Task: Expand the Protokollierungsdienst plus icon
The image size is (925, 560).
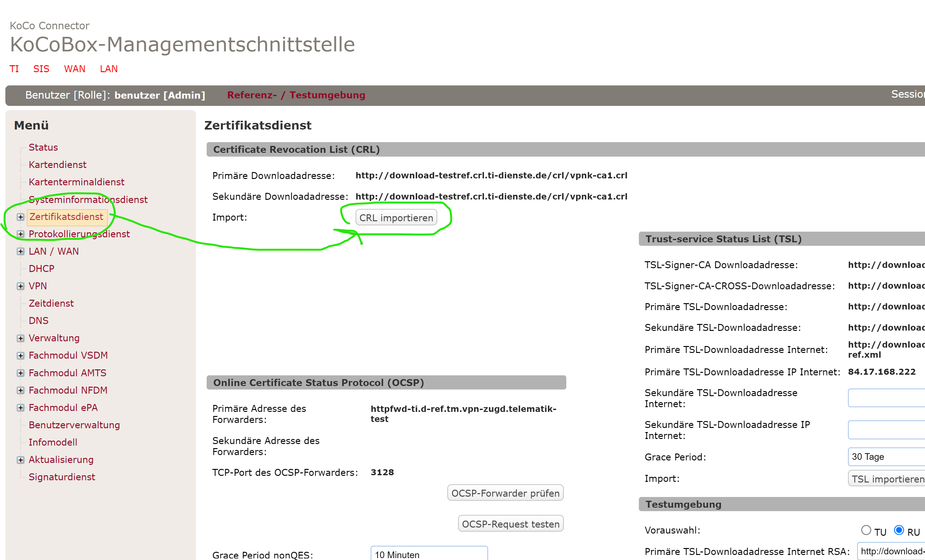Action: click(x=21, y=234)
